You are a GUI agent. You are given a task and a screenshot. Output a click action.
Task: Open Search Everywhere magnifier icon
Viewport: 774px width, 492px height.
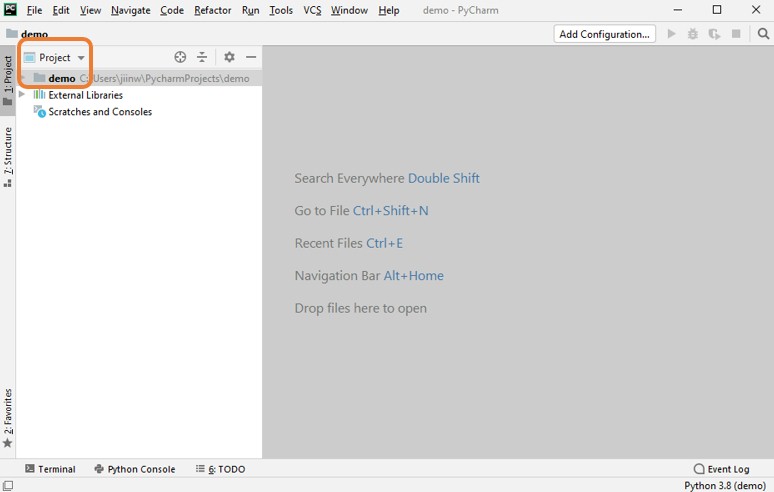(x=763, y=34)
